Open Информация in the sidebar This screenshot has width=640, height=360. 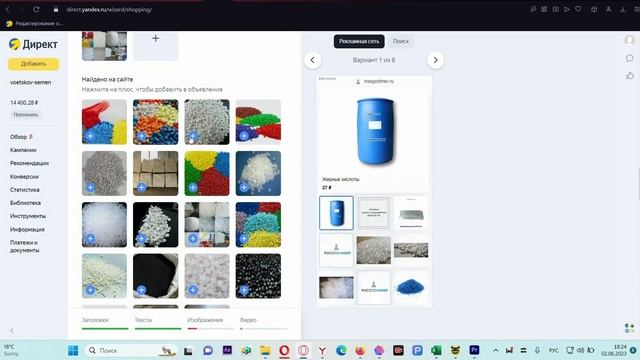click(x=27, y=229)
